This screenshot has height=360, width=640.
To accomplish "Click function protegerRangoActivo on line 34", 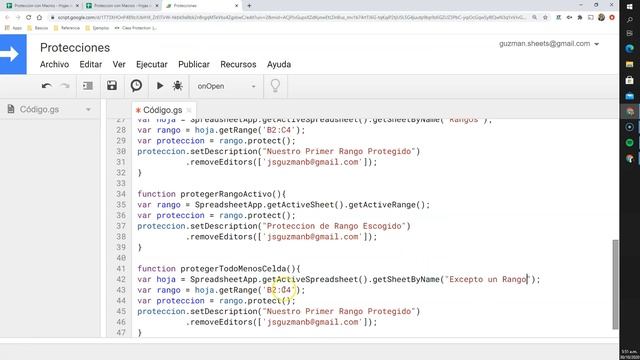I will coord(226,194).
